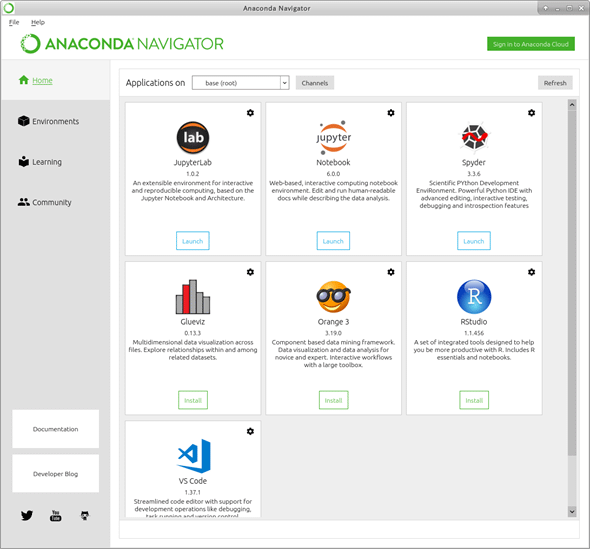
Task: Click the JupyterLab version 1.0.2 text
Action: point(193,174)
